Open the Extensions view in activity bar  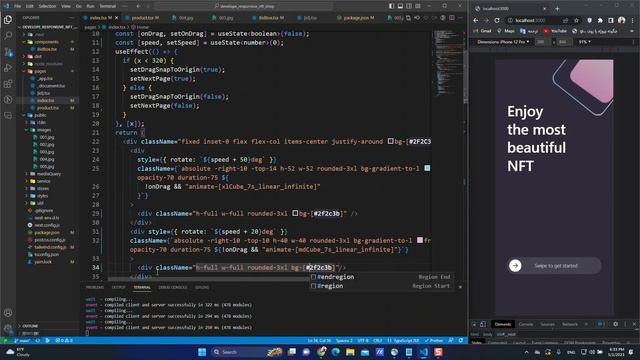(x=8, y=84)
